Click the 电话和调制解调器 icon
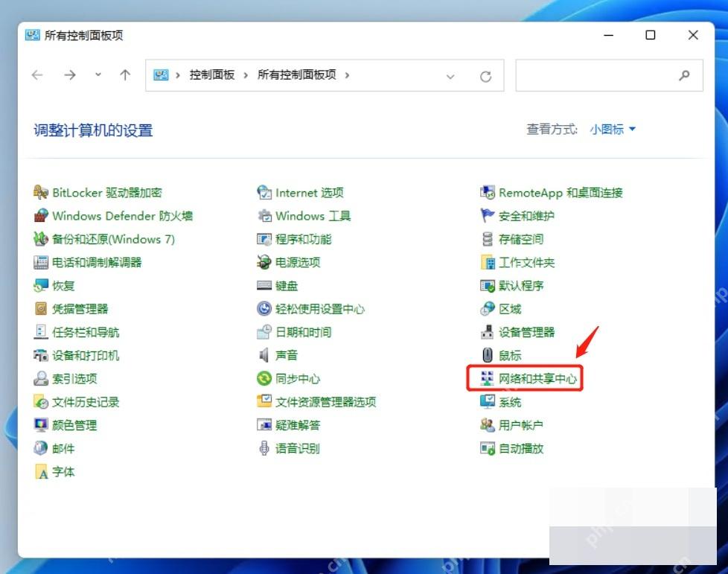This screenshot has height=574, width=728. point(41,262)
